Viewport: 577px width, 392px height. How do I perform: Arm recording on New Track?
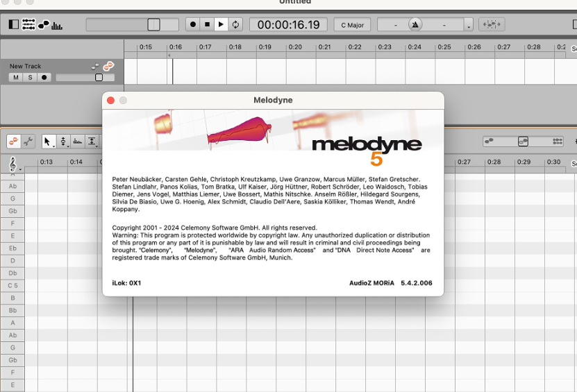(44, 78)
